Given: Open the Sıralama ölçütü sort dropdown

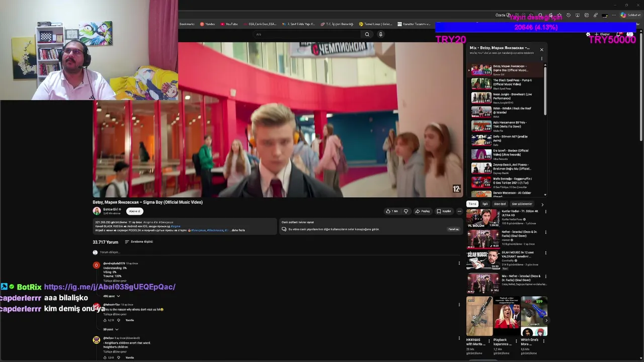Looking at the screenshot, I should (x=139, y=242).
